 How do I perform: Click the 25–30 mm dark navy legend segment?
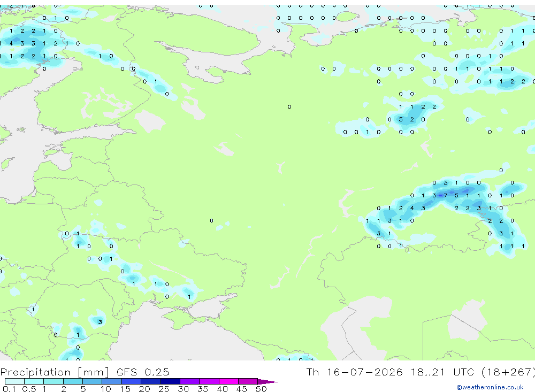click(x=170, y=381)
